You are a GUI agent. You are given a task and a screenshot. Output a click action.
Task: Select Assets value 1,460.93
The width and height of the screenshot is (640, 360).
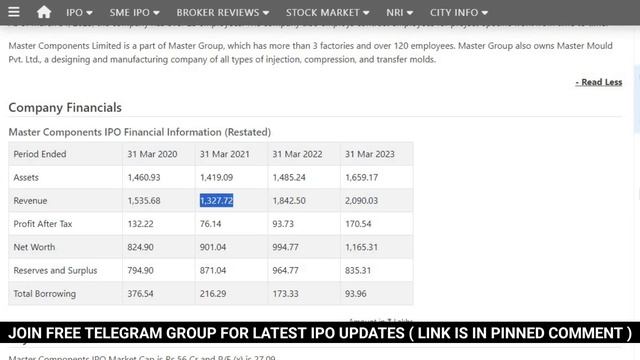point(144,177)
